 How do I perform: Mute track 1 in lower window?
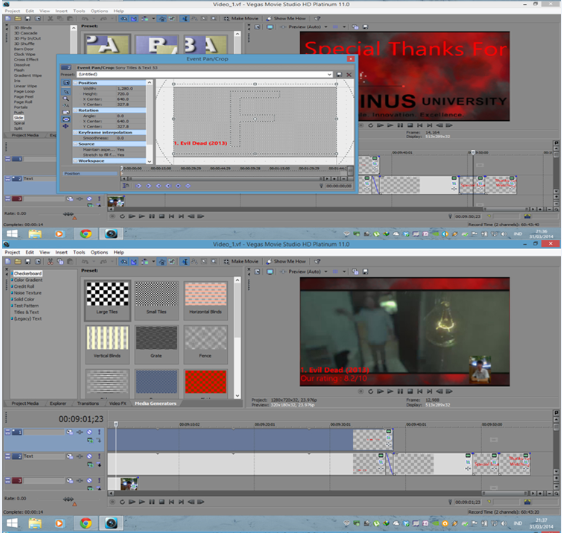click(90, 432)
